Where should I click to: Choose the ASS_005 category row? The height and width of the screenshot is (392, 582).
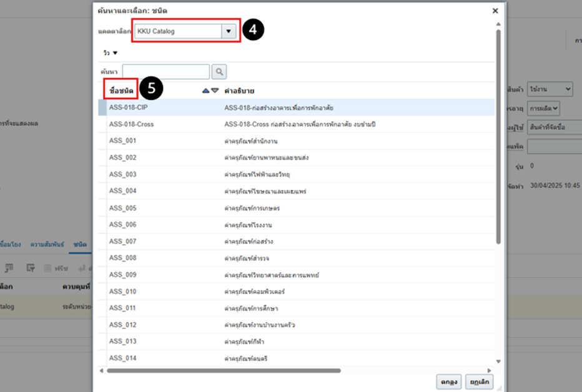(x=122, y=208)
